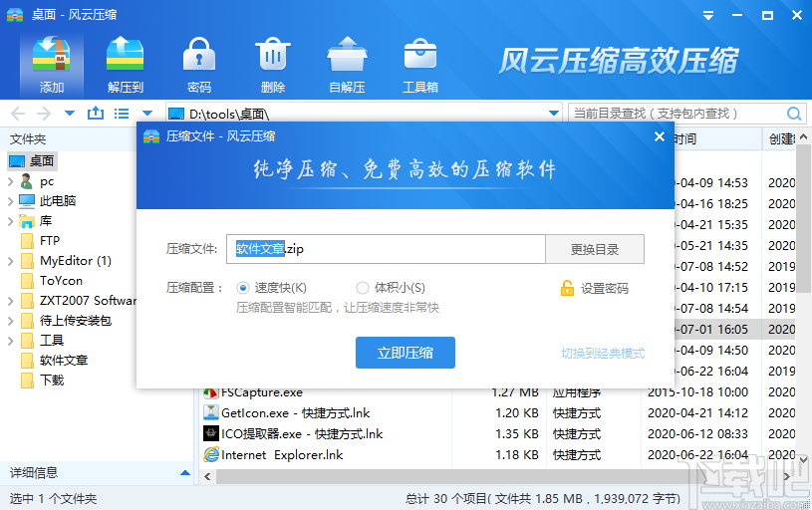Click the ICO提取器 shortcut file icon

pyautogui.click(x=211, y=433)
